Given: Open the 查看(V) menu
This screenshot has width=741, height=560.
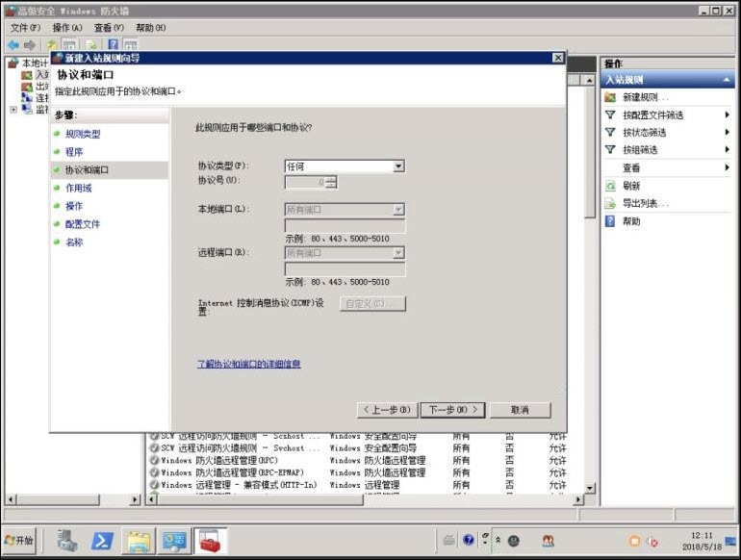Looking at the screenshot, I should tap(109, 28).
